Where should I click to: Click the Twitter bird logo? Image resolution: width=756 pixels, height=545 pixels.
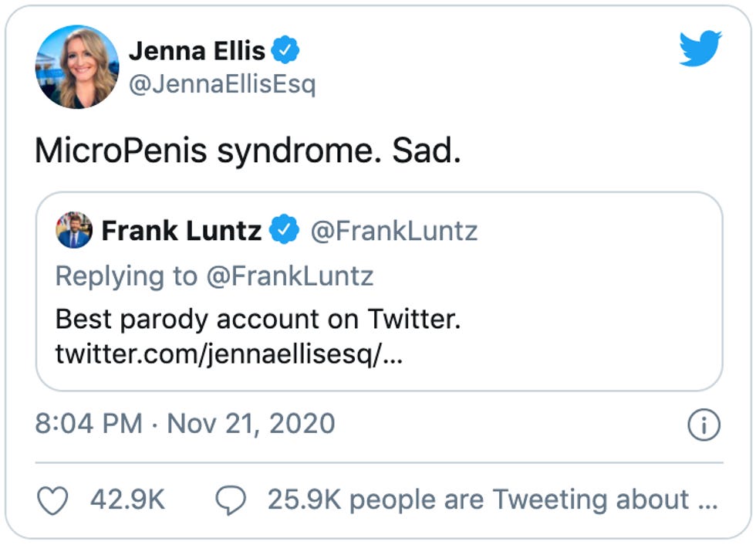[700, 49]
